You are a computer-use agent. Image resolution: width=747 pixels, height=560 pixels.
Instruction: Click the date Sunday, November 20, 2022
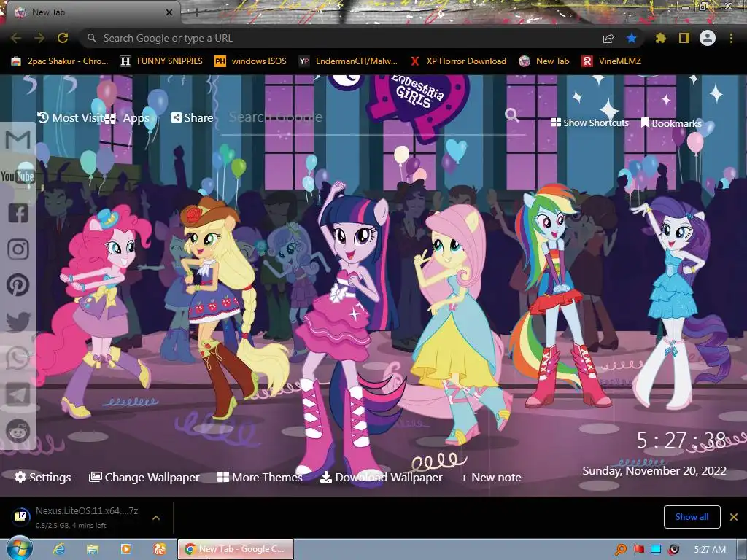654,471
